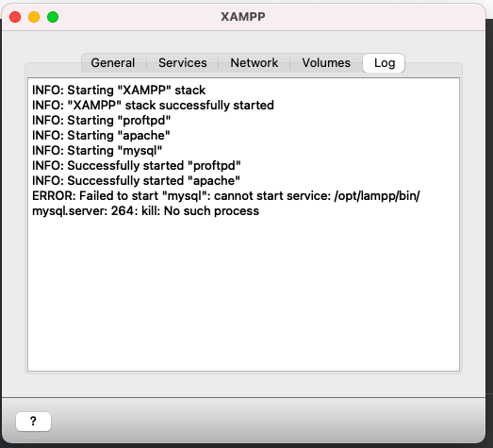The height and width of the screenshot is (448, 493).
Task: Click the XAMPP window title
Action: 243,17
